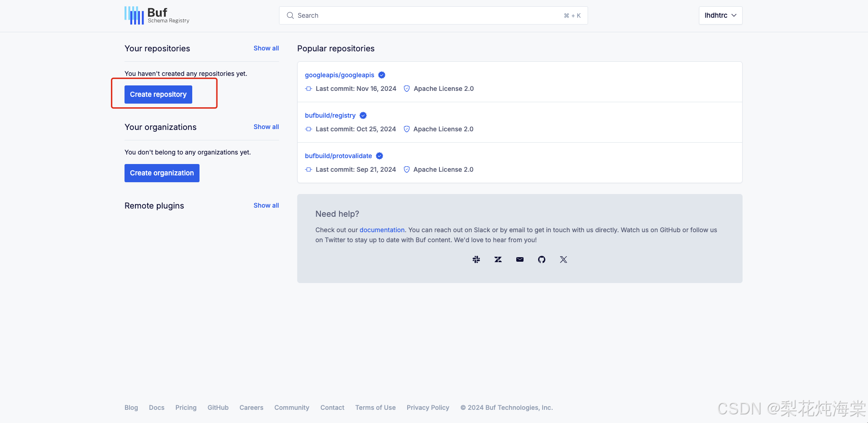This screenshot has width=868, height=423.
Task: Open the bufbuild/registry repository
Action: point(330,115)
